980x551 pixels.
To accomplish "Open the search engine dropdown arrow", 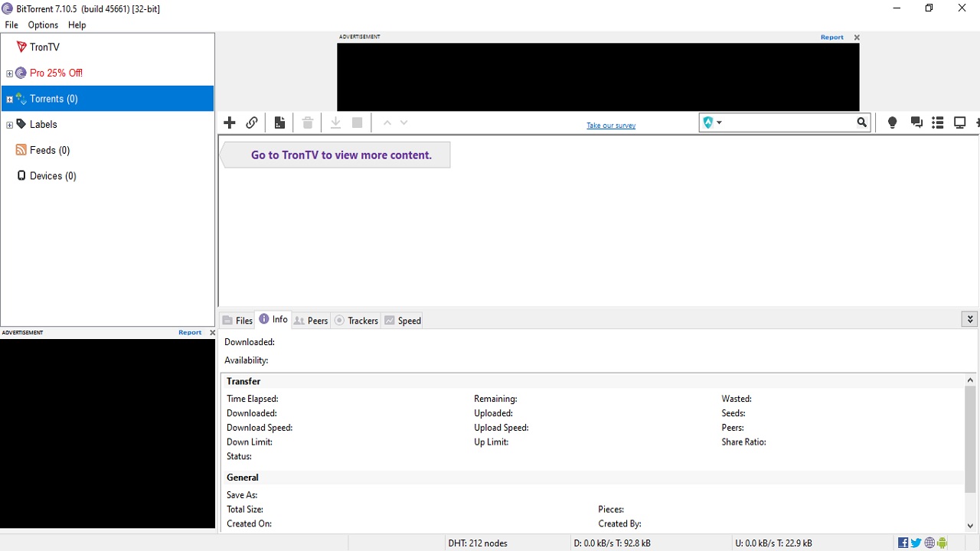I will (718, 122).
